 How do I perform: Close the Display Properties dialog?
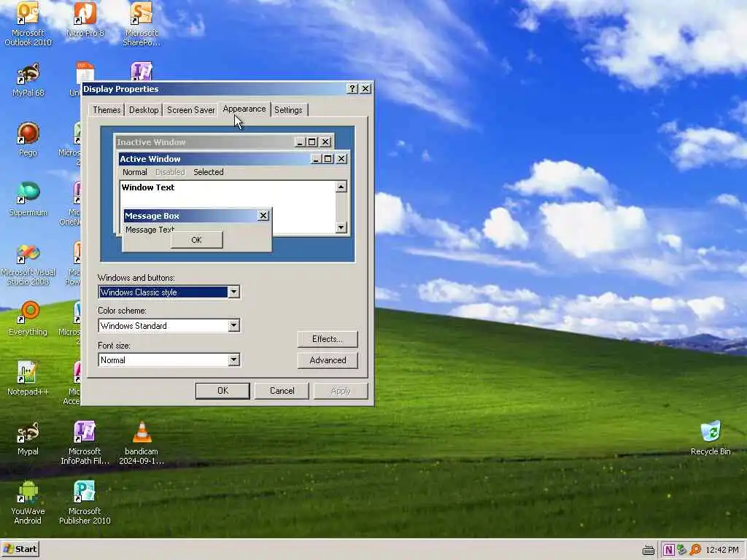pyautogui.click(x=365, y=88)
